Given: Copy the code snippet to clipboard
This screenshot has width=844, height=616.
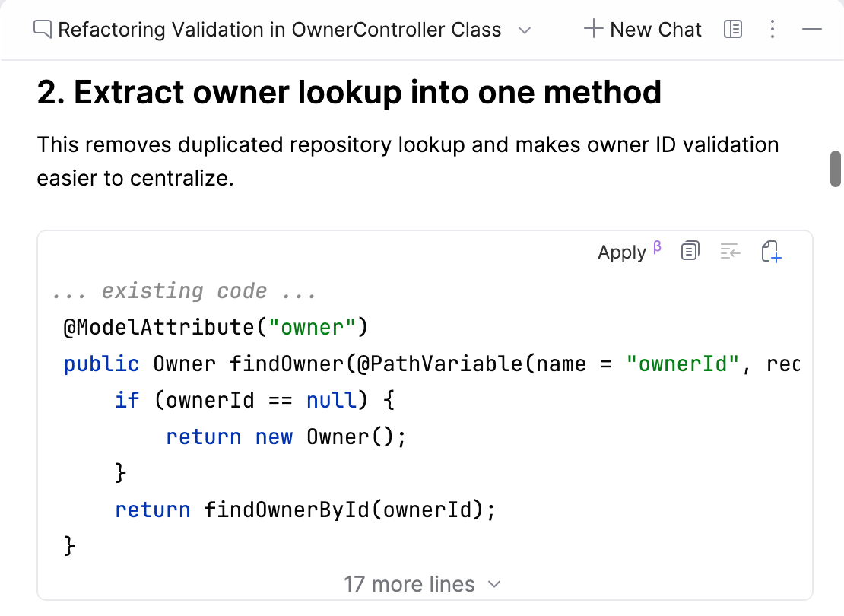Looking at the screenshot, I should pyautogui.click(x=690, y=251).
